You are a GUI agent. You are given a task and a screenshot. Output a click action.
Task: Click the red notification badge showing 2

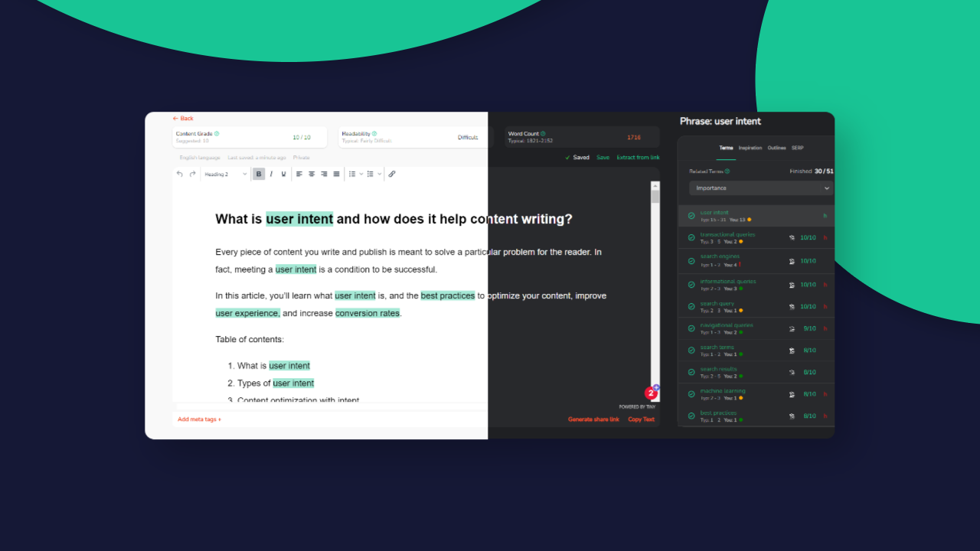click(x=651, y=393)
